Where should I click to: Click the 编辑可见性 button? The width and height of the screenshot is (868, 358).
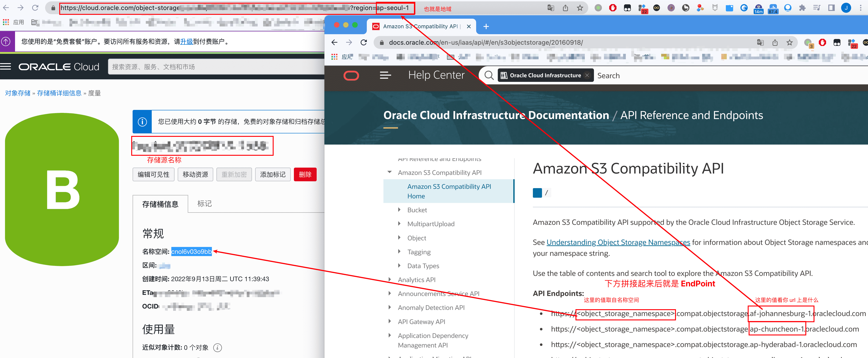tap(153, 175)
